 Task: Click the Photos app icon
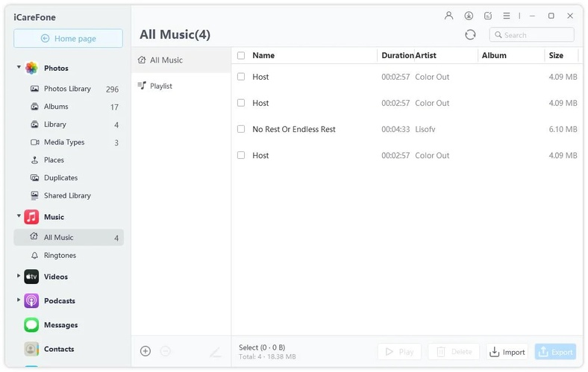coord(31,68)
